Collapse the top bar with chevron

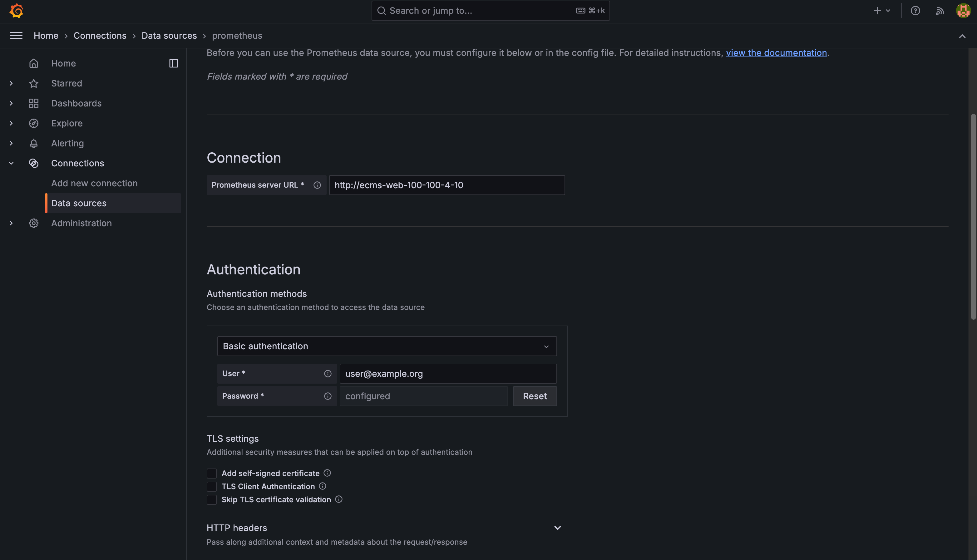[x=962, y=36]
